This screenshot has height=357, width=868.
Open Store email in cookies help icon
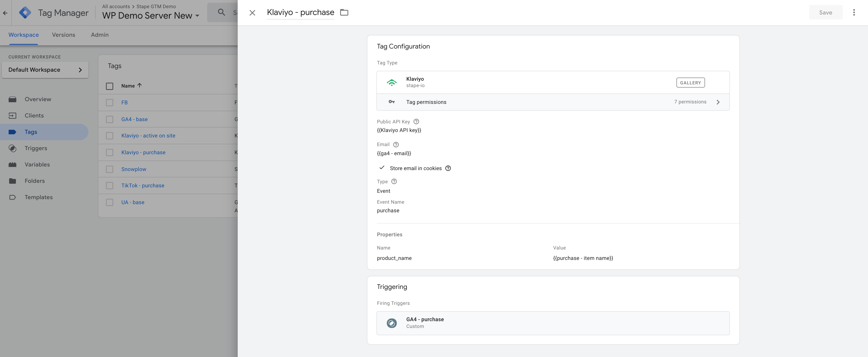(x=448, y=168)
